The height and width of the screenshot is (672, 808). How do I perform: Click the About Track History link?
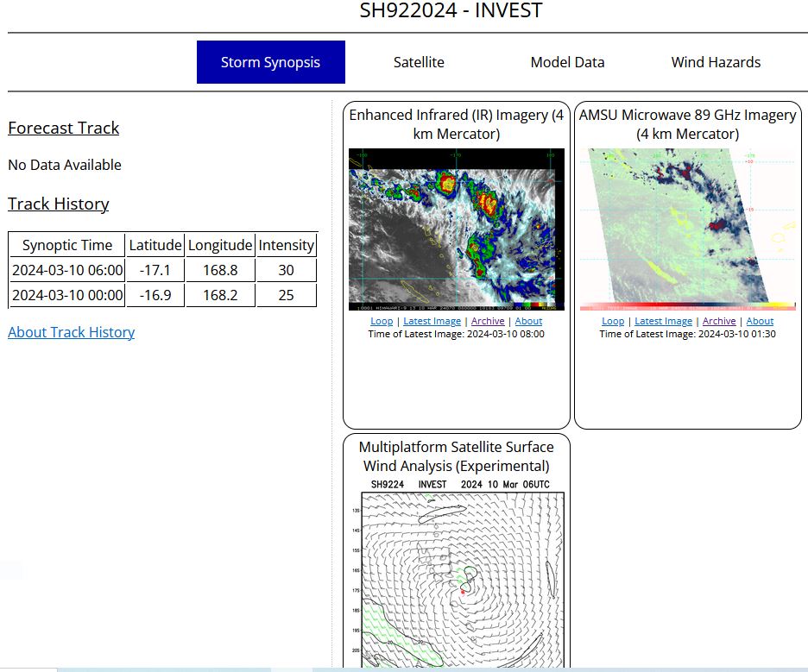pos(71,332)
